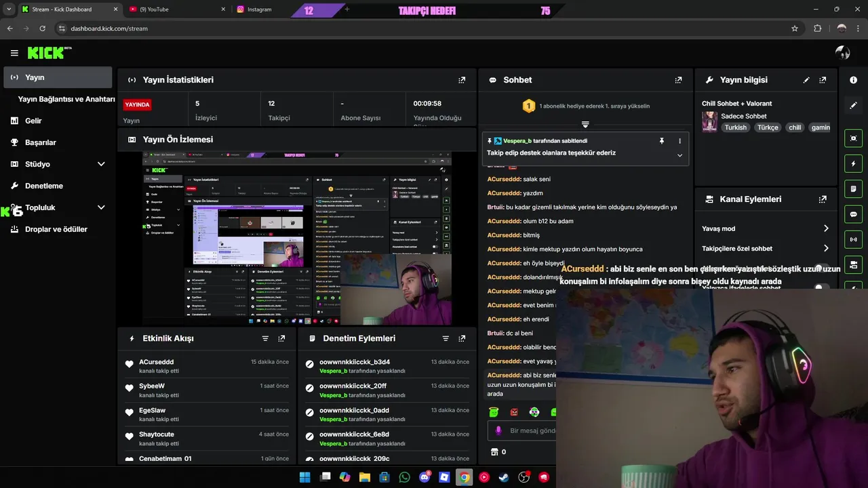Reload the browser page
The image size is (868, 488).
(x=42, y=28)
